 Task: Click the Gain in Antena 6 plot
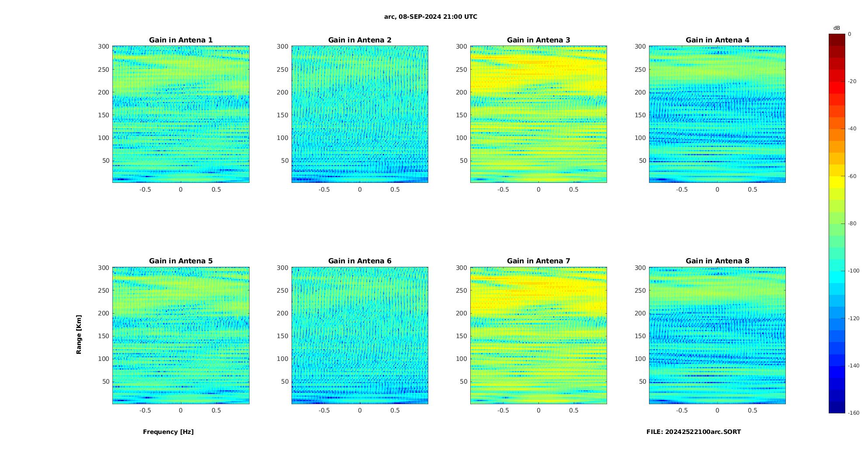point(360,336)
